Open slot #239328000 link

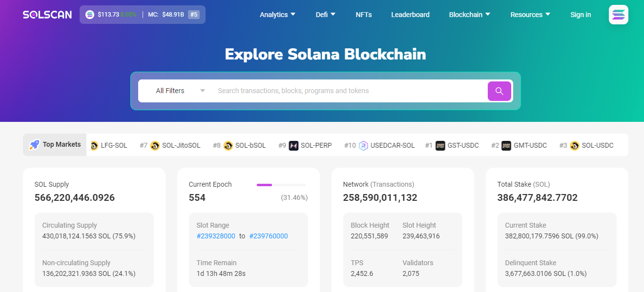216,236
